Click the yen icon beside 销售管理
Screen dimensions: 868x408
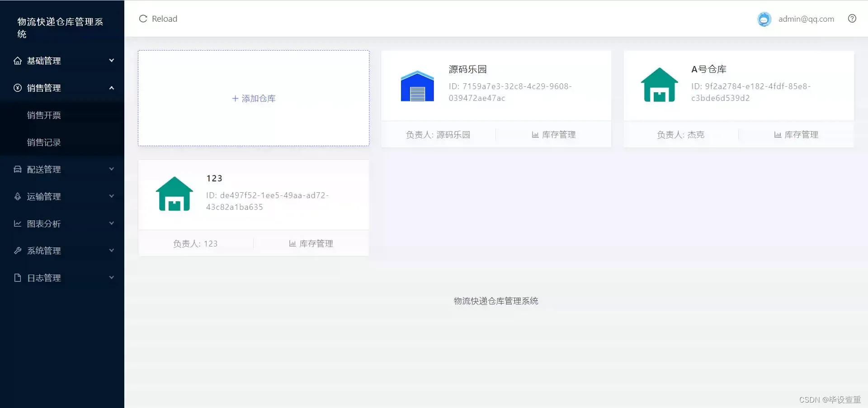(x=18, y=88)
